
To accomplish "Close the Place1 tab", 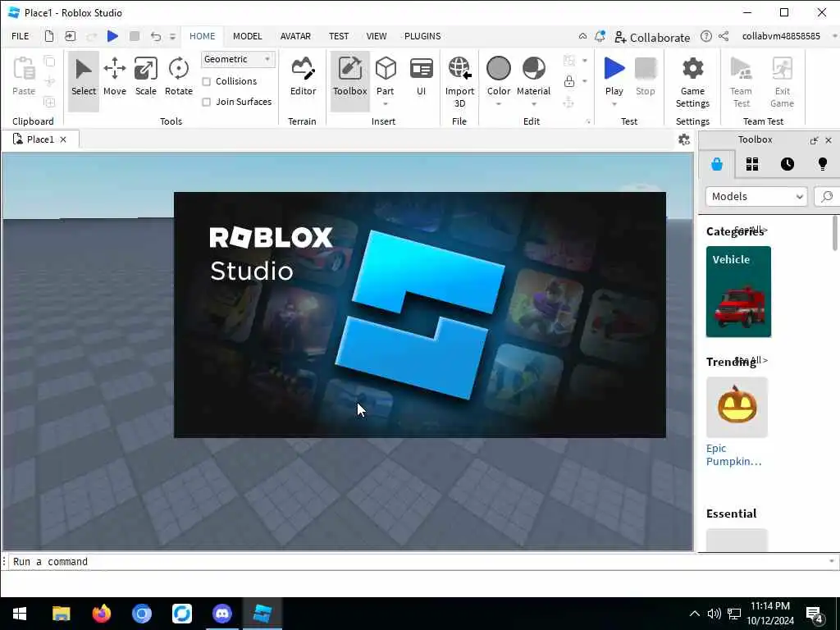I will coord(63,139).
